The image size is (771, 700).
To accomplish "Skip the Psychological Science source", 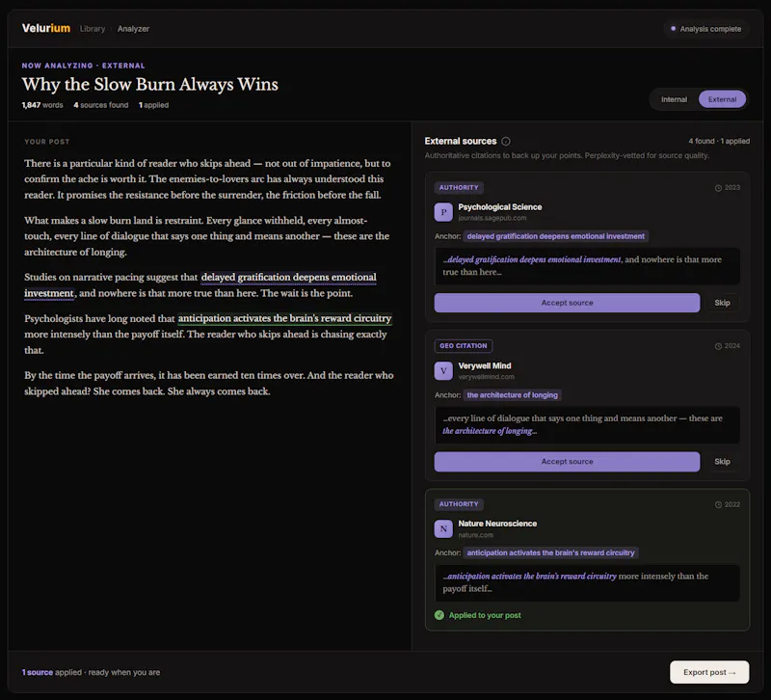I will pyautogui.click(x=722, y=303).
